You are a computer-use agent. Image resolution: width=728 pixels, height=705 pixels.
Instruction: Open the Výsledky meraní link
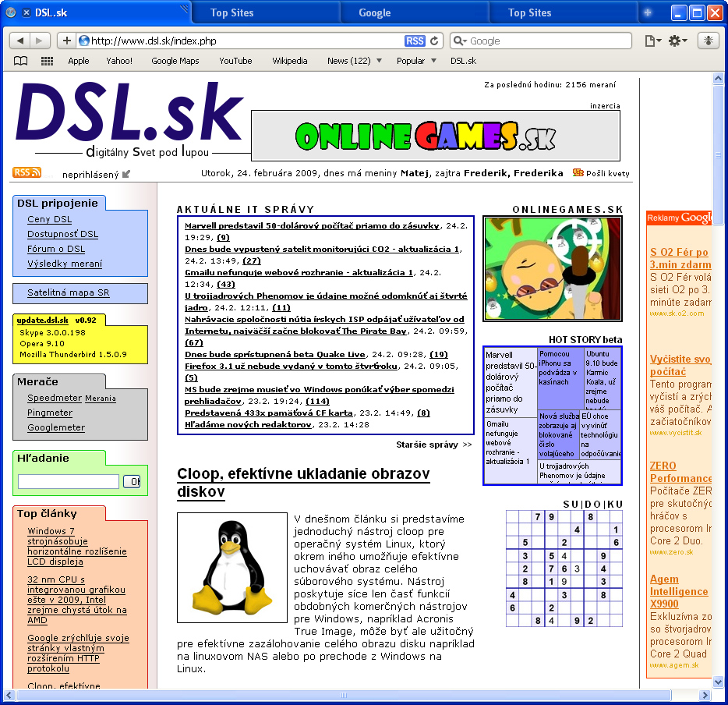coord(65,264)
